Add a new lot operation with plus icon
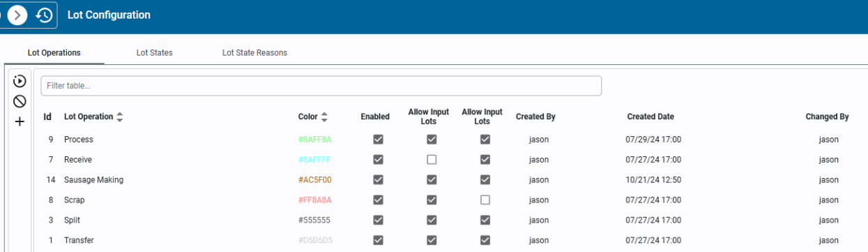 click(x=20, y=121)
